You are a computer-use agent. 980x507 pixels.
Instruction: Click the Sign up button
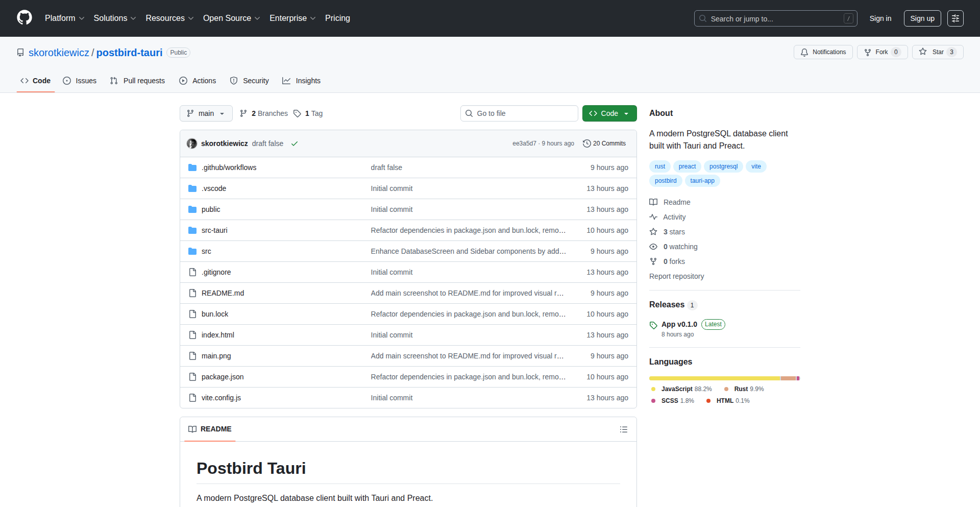tap(922, 18)
